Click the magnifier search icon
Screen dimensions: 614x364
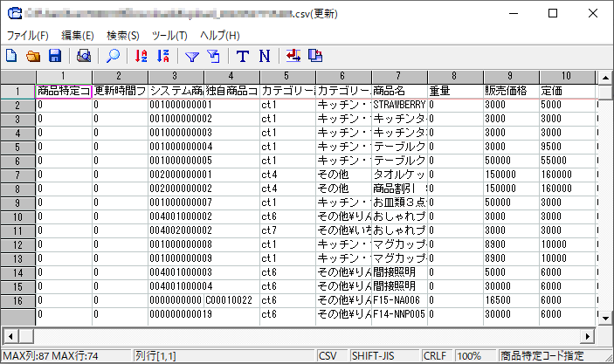pos(114,56)
